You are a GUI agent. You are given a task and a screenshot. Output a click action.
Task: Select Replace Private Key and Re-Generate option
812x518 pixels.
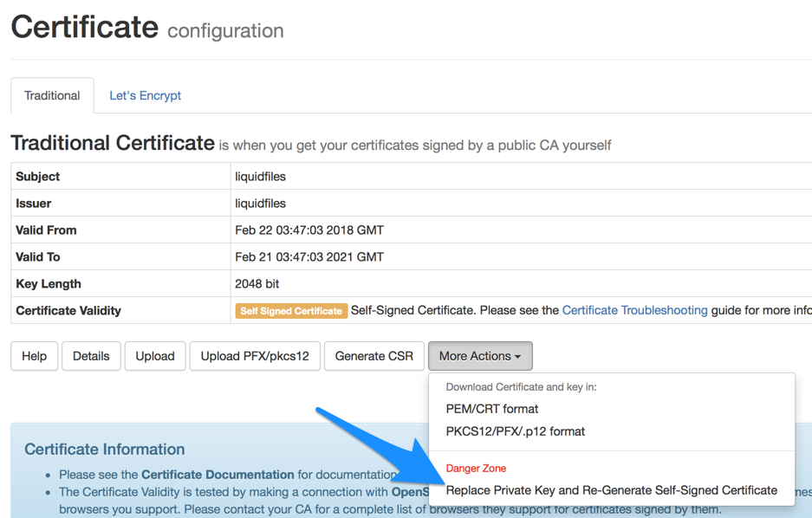pyautogui.click(x=609, y=489)
